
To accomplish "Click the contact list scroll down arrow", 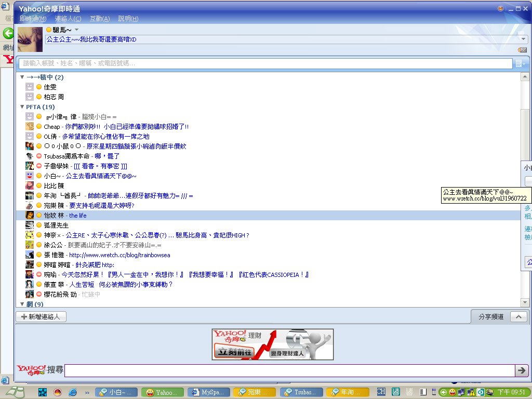I will tap(525, 302).
